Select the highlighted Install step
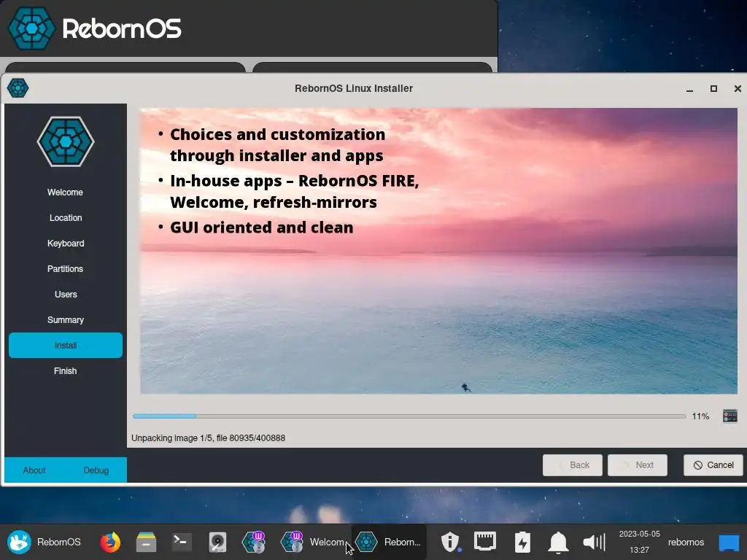 click(65, 345)
